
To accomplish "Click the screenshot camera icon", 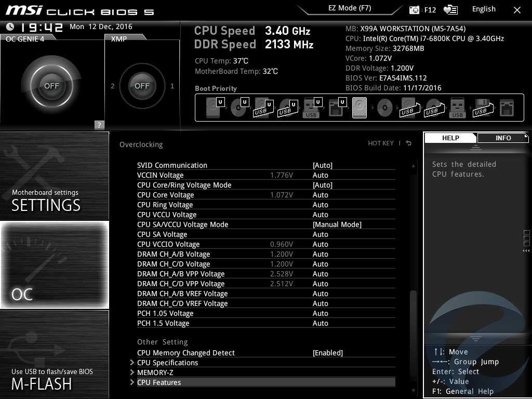I will (414, 10).
